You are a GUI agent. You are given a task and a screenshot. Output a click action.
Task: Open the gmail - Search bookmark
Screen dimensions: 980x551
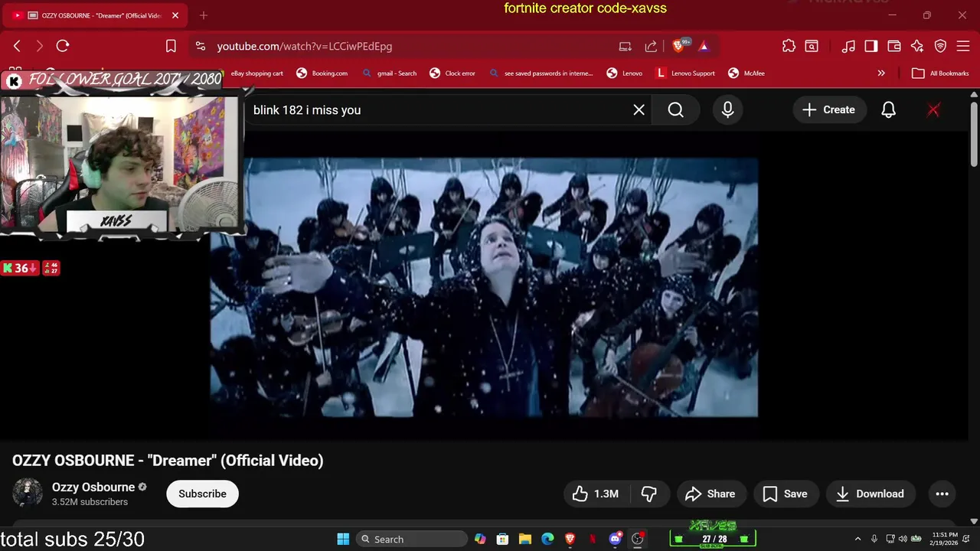(389, 73)
